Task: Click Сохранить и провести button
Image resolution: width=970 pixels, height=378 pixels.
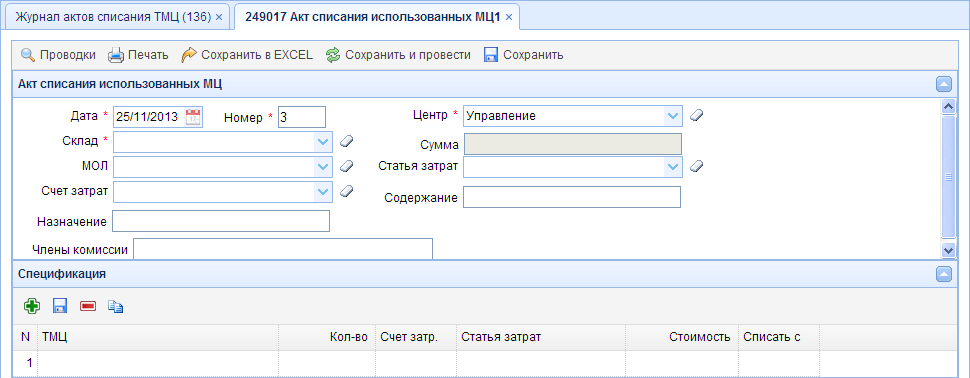Action: pyautogui.click(x=398, y=55)
